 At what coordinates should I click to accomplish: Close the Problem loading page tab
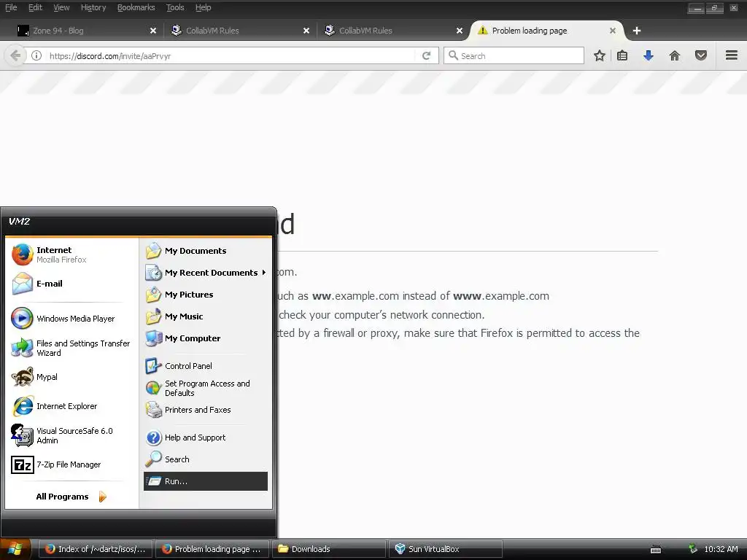(x=613, y=31)
